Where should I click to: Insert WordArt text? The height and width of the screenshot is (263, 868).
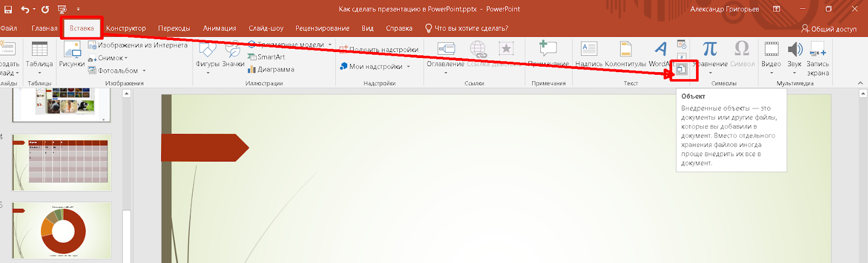[660, 54]
